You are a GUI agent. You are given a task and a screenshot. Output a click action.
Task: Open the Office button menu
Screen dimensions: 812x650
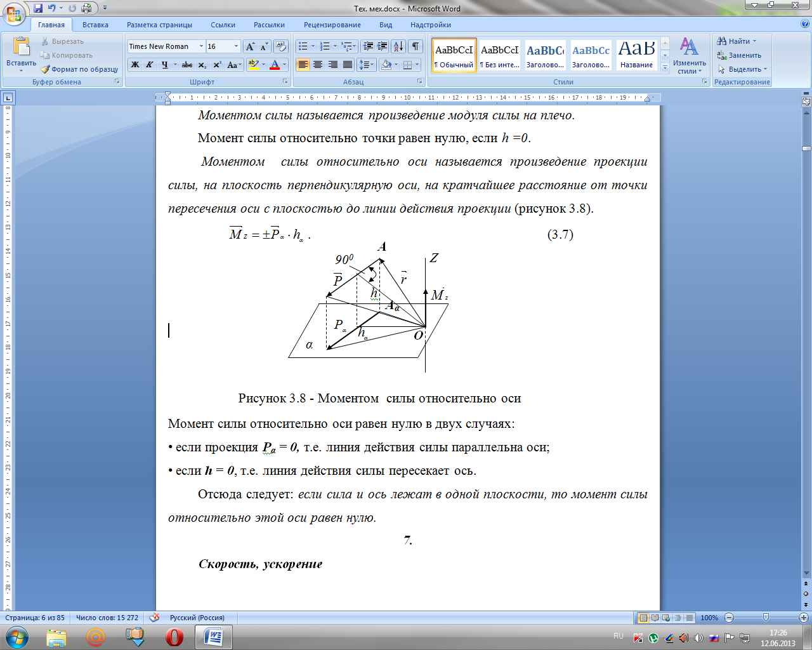coord(14,14)
